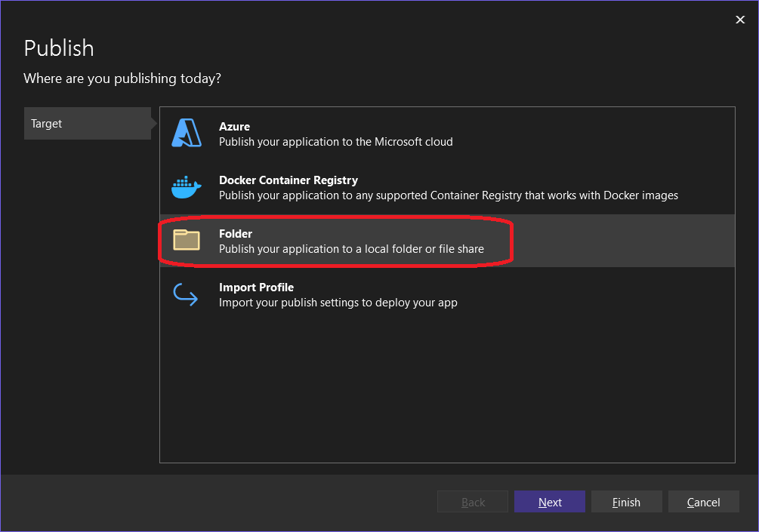Screen dimensions: 759x532
Task: Pick the Docker Container Registry title
Action: pos(288,180)
